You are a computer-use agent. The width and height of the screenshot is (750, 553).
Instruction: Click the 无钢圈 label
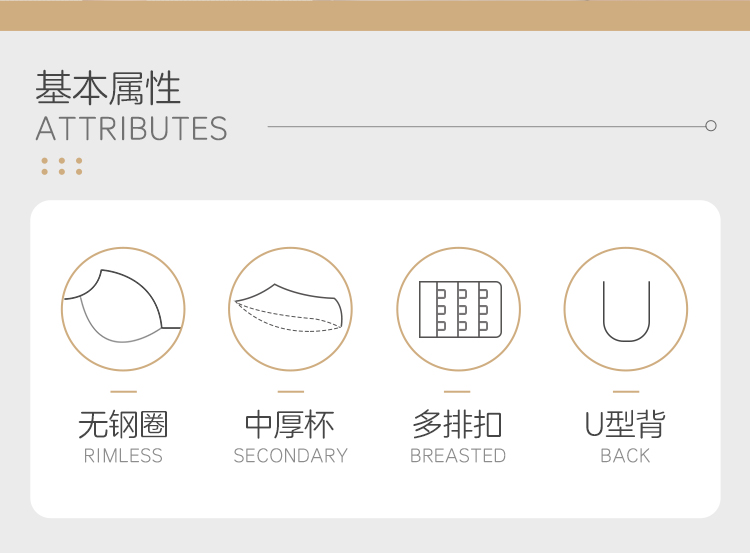[x=123, y=424]
